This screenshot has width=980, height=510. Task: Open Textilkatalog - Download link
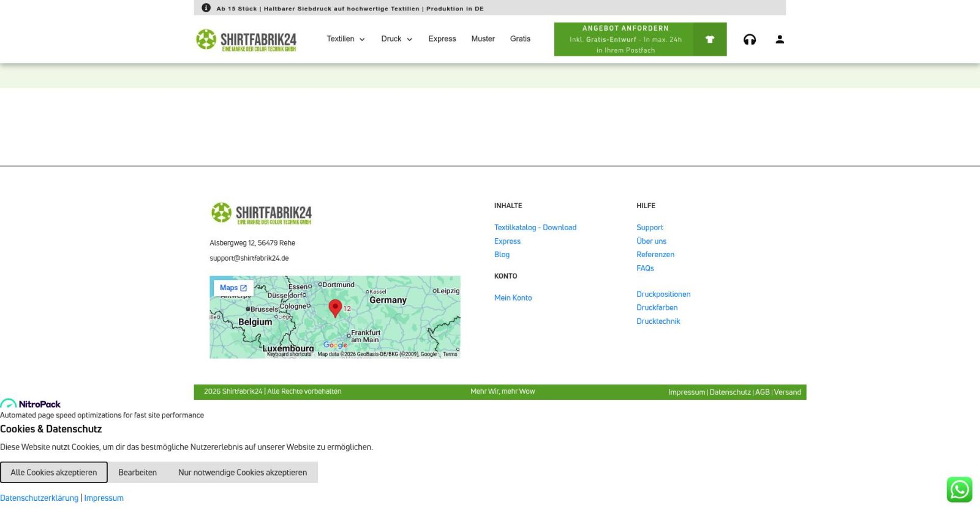(535, 228)
